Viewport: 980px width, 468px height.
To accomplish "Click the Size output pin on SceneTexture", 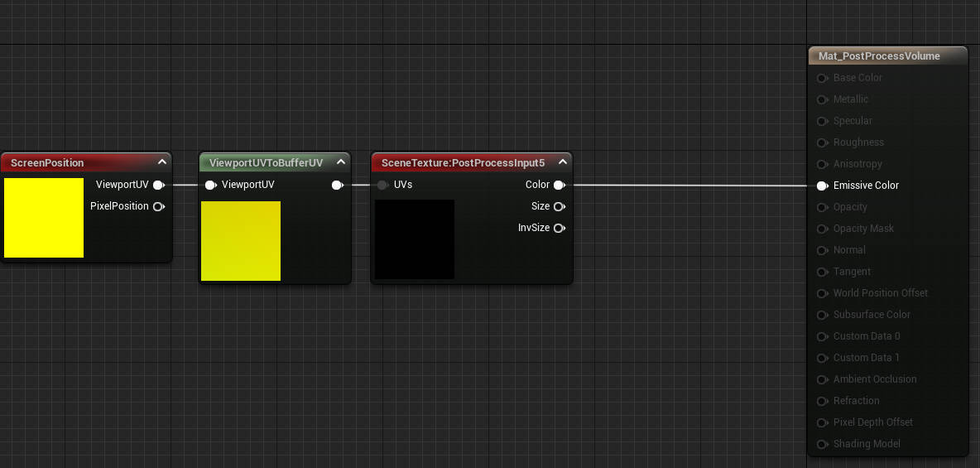I will click(x=559, y=206).
